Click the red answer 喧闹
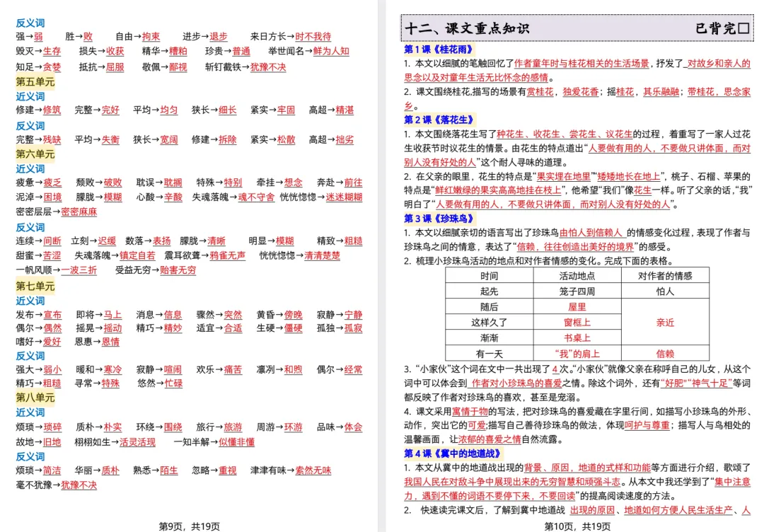This screenshot has height=532, width=764. [x=173, y=370]
